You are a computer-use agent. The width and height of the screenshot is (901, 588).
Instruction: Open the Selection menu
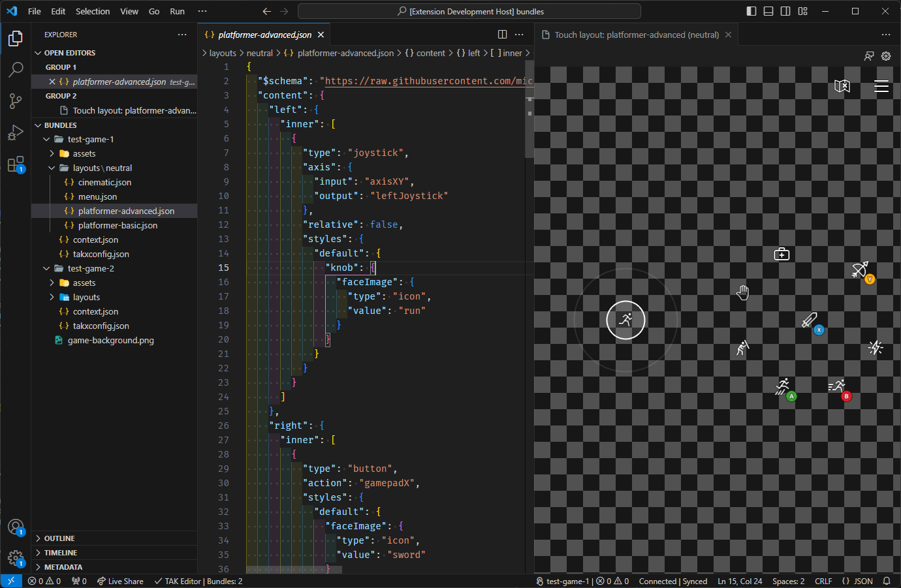click(x=93, y=11)
